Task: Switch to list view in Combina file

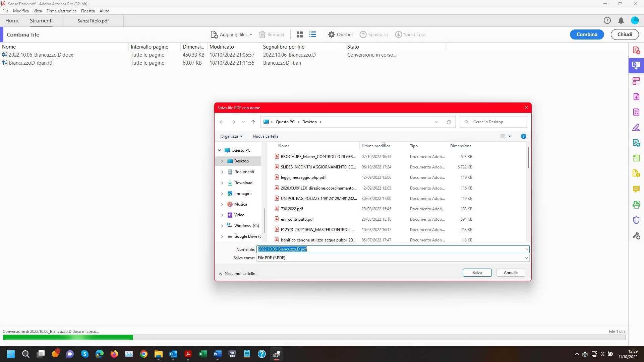Action: pos(312,34)
